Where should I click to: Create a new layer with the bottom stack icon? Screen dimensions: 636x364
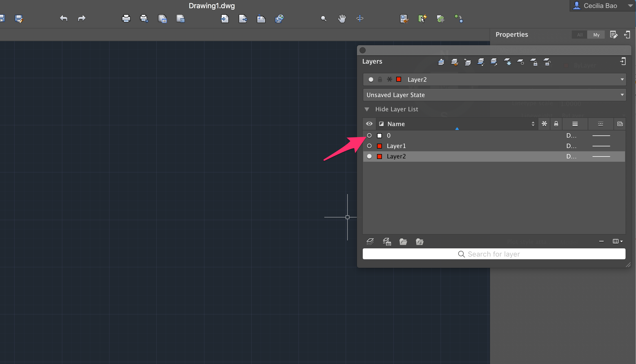(x=370, y=241)
